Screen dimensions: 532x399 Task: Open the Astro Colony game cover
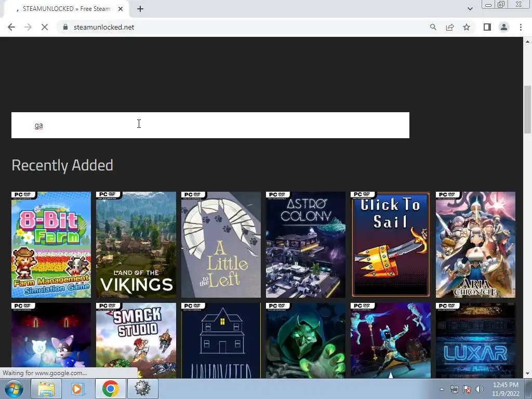305,245
